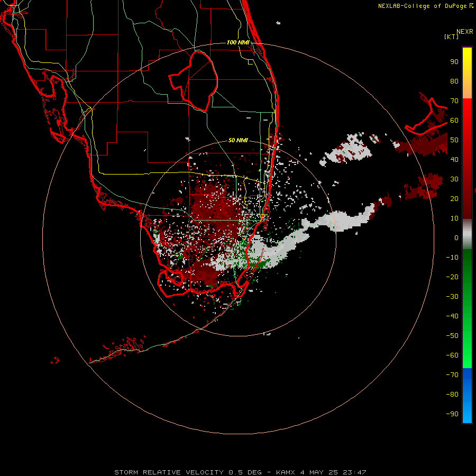Viewport: 476px width, 476px height.
Task: Click the 50 value on velocity scale
Action: (454, 140)
